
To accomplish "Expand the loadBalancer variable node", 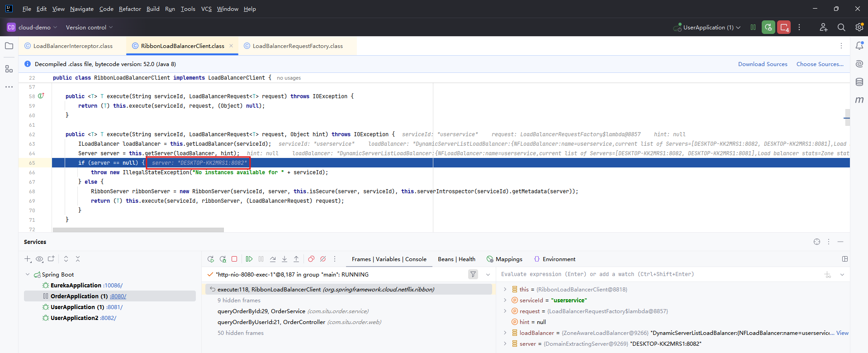I will pyautogui.click(x=505, y=333).
